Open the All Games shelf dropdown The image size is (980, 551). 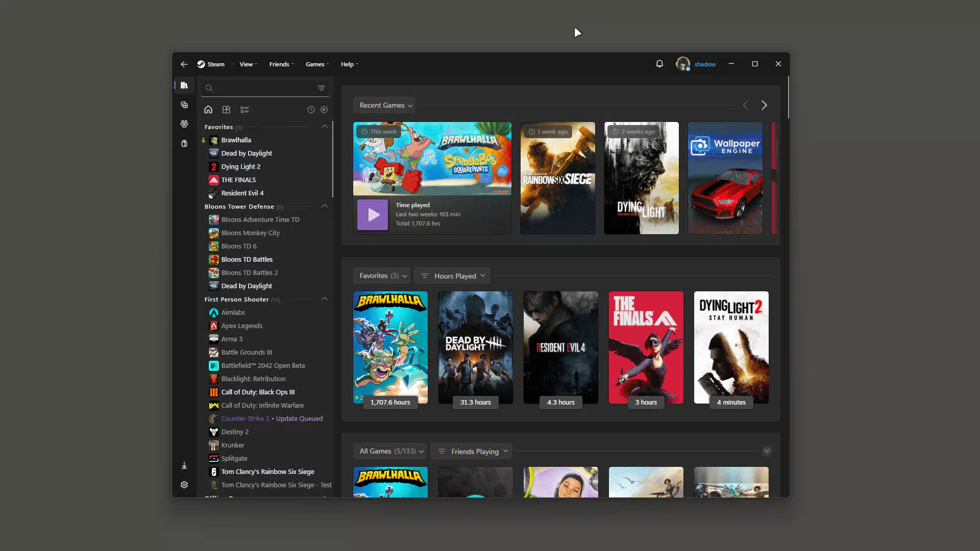[x=390, y=451]
